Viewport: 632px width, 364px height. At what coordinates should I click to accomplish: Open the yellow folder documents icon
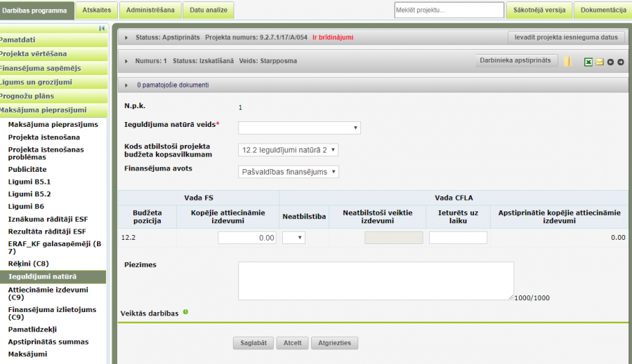tap(567, 61)
